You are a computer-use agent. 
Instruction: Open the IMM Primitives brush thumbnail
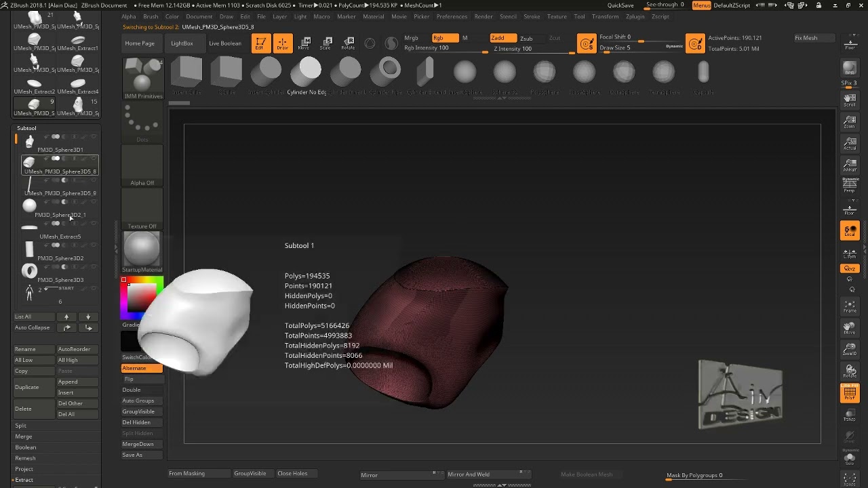click(142, 79)
